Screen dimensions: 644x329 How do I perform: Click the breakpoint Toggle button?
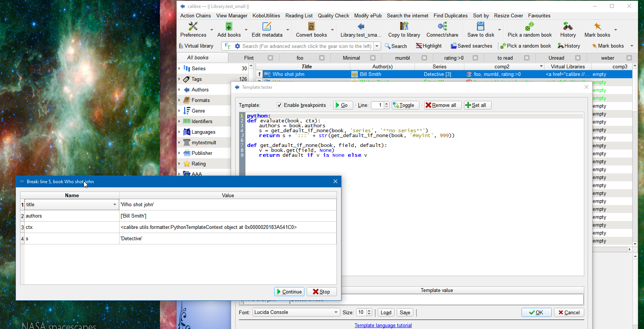coord(405,105)
